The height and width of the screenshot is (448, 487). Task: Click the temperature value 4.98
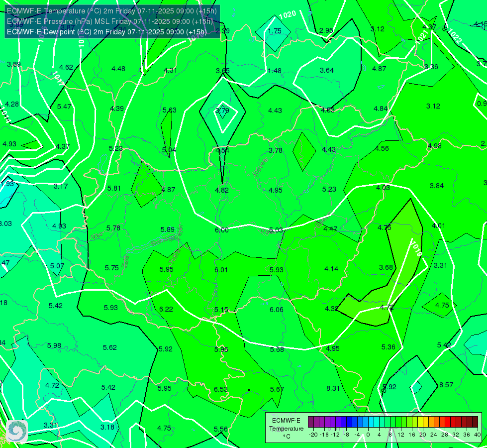434,146
